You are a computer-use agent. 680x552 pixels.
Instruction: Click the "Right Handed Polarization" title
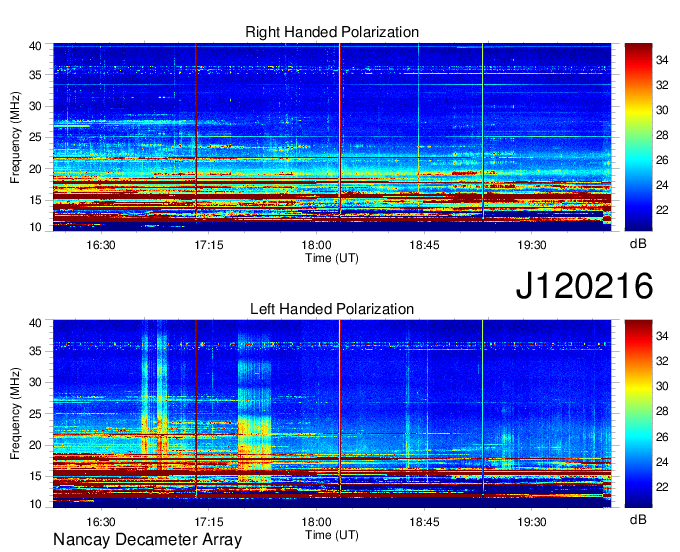332,32
